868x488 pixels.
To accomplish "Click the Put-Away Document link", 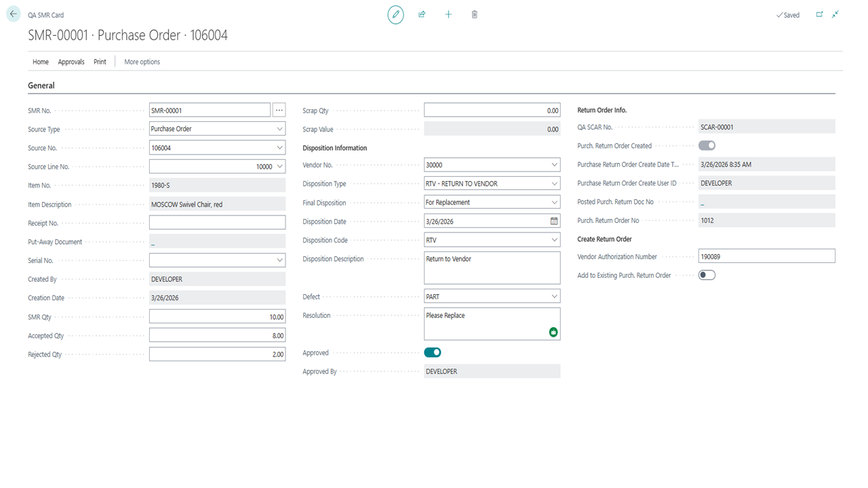I will point(153,243).
